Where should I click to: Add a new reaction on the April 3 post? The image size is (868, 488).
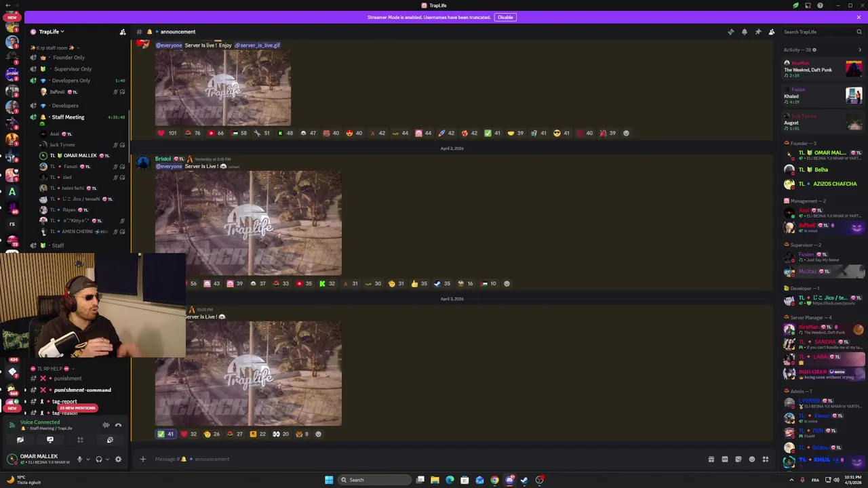click(x=318, y=434)
